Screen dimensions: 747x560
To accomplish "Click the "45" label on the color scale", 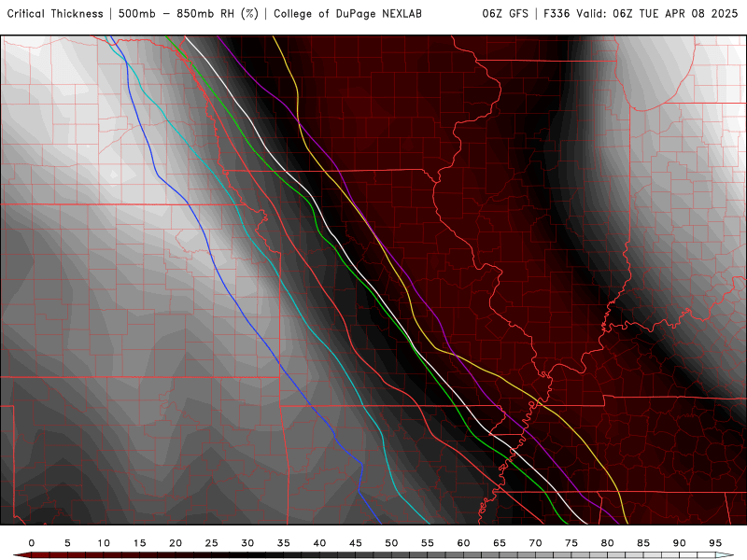I will tap(356, 543).
